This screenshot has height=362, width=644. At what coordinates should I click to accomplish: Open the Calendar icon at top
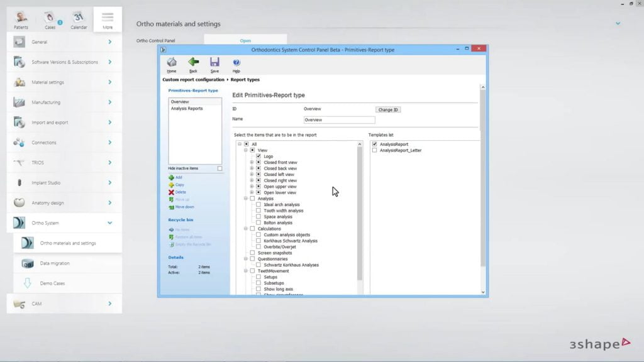coord(79,18)
